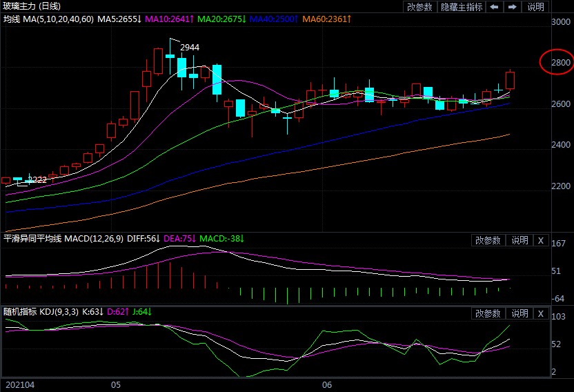Open 改参数 for the KDJ panel
The height and width of the screenshot is (392, 574).
pyautogui.click(x=488, y=313)
